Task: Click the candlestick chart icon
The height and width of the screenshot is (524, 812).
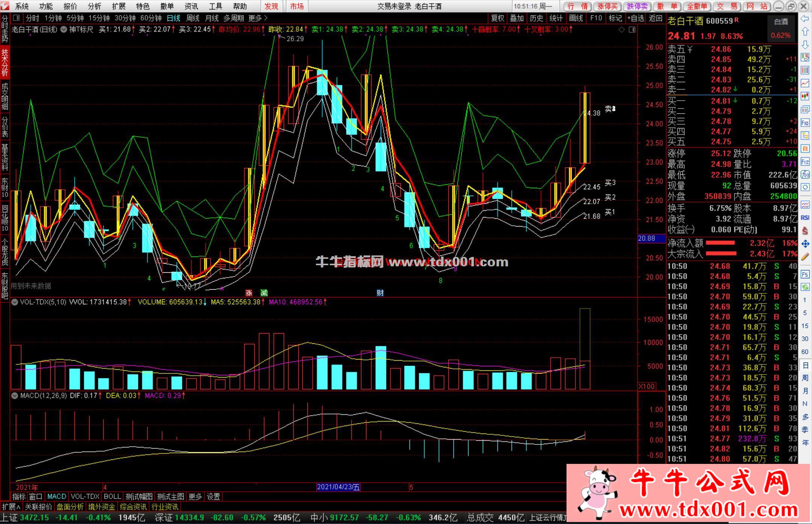Action: click(x=805, y=97)
